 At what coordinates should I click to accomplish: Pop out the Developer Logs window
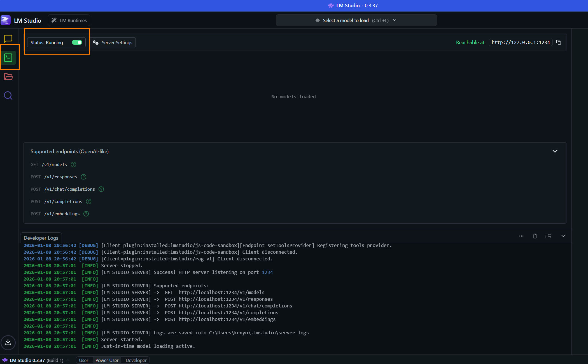pos(549,236)
